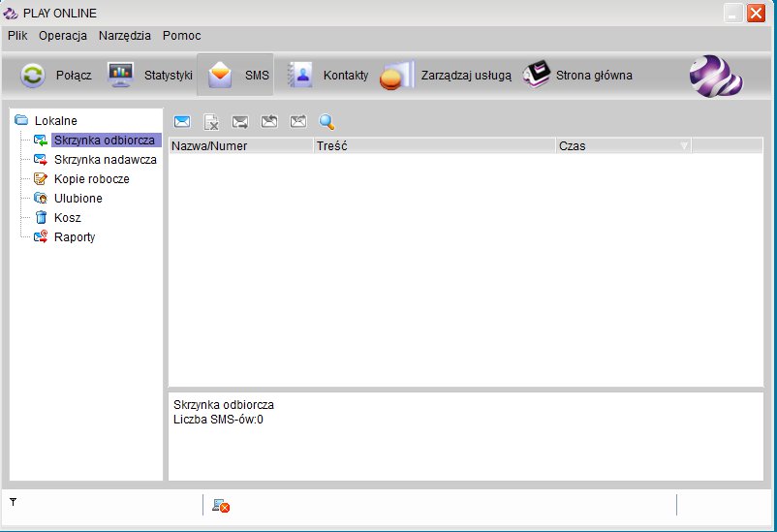Click the disconnected network status icon
Viewport: 777px width, 532px height.
220,505
